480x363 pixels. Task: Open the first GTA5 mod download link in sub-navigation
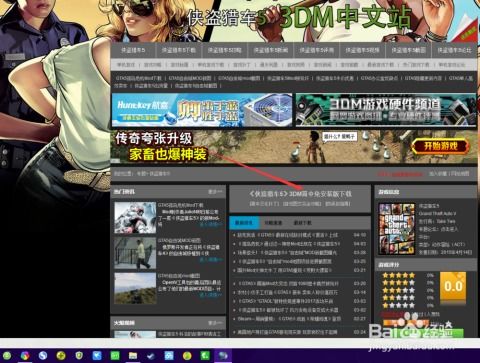139,78
